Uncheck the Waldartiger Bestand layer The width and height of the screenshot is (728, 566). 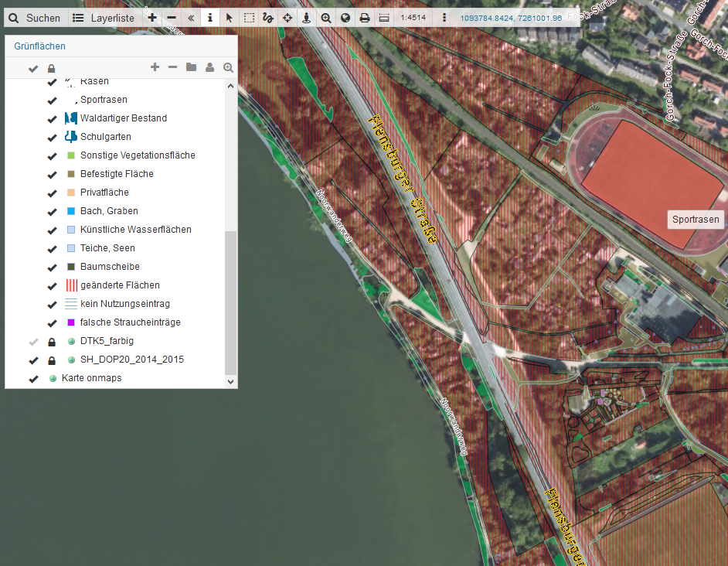pyautogui.click(x=52, y=118)
